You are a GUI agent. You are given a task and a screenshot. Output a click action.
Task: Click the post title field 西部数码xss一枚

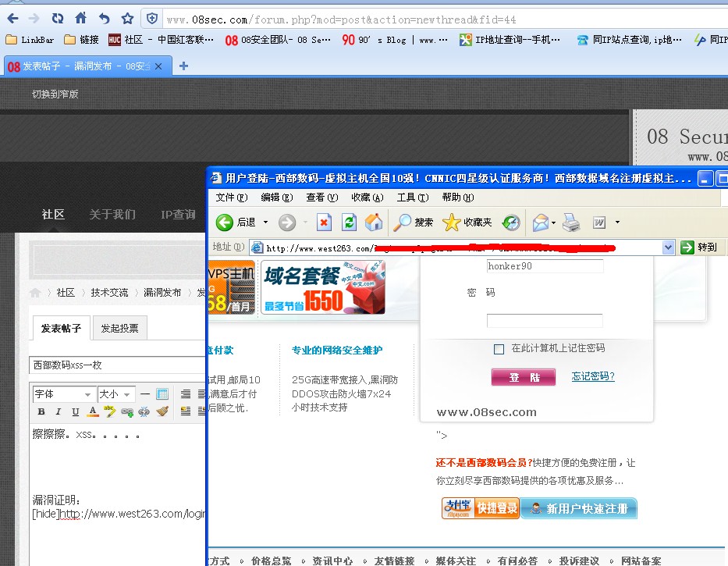tap(118, 365)
